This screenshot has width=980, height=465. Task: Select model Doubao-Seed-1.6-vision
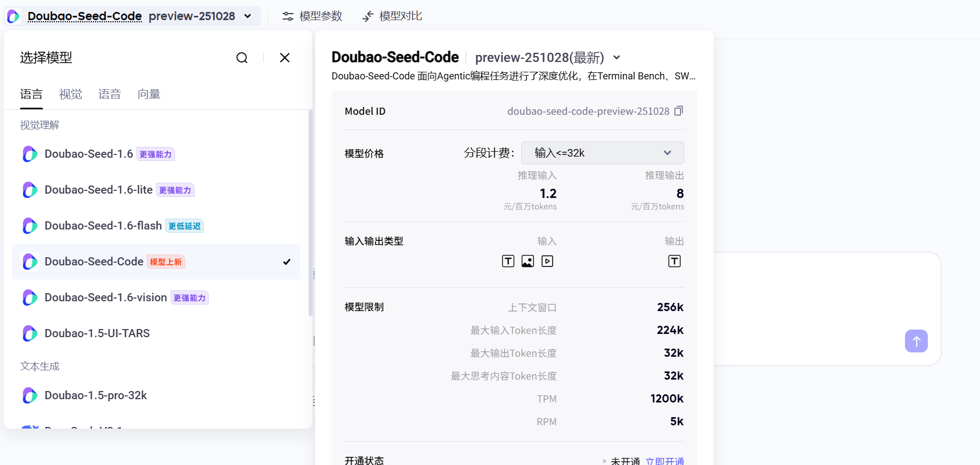pyautogui.click(x=156, y=297)
